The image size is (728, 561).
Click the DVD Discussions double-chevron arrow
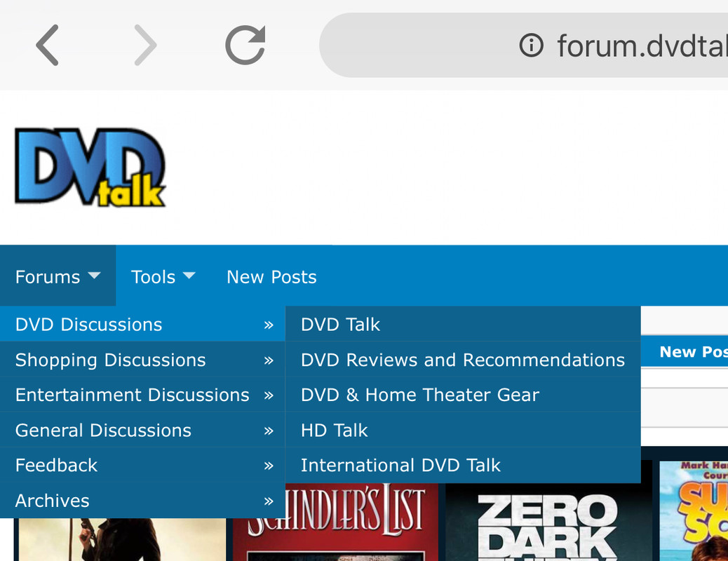tap(269, 325)
